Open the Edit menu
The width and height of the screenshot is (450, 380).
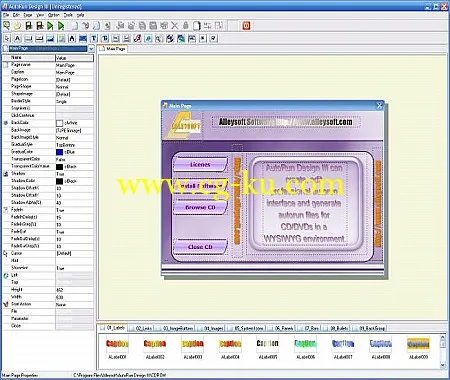[x=16, y=15]
